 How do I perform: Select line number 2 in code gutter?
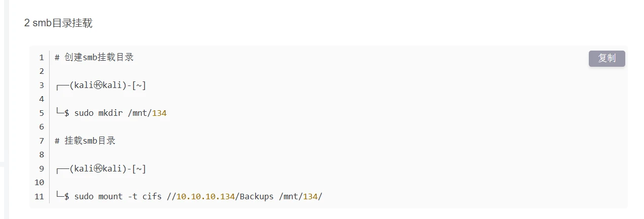pyautogui.click(x=42, y=71)
